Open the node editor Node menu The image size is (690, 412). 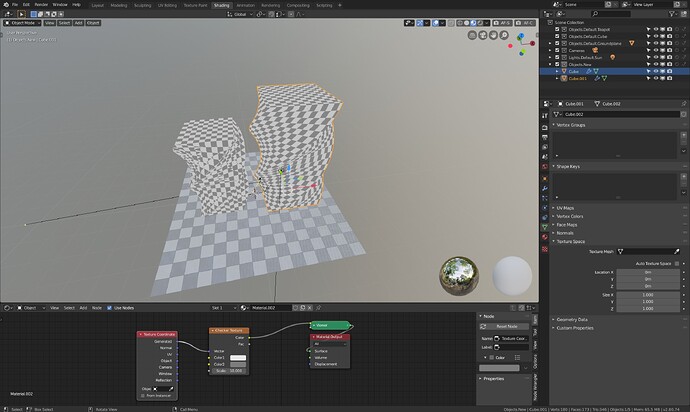click(97, 308)
